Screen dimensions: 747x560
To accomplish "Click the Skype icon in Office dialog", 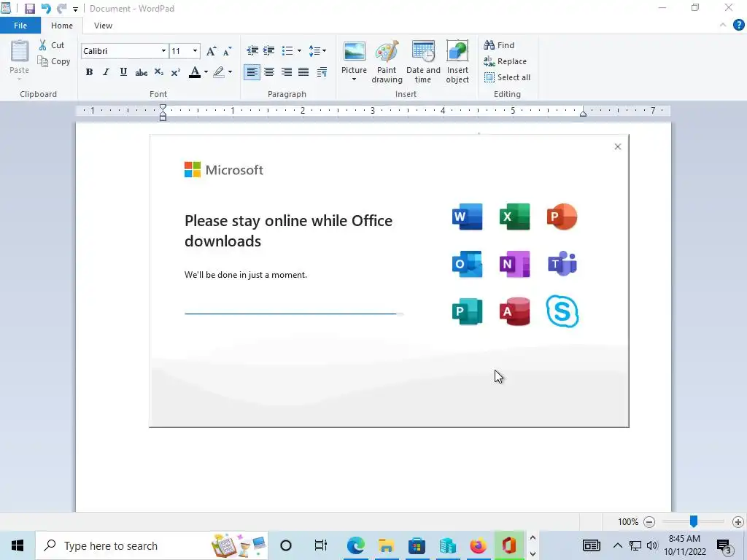I will click(x=562, y=311).
